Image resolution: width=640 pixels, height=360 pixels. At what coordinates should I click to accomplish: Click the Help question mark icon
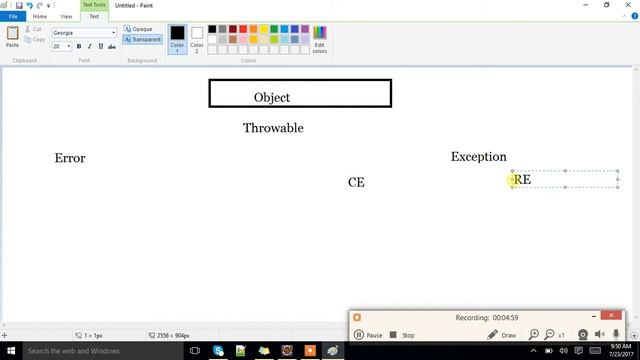click(x=635, y=16)
